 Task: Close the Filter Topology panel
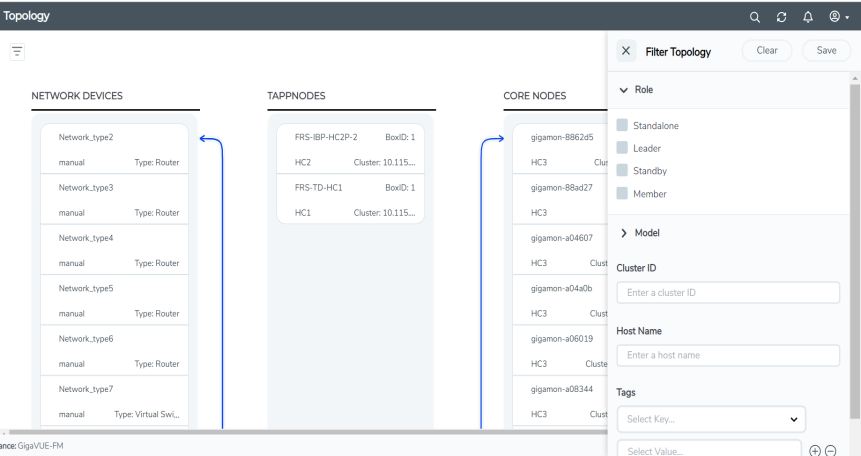tap(626, 51)
